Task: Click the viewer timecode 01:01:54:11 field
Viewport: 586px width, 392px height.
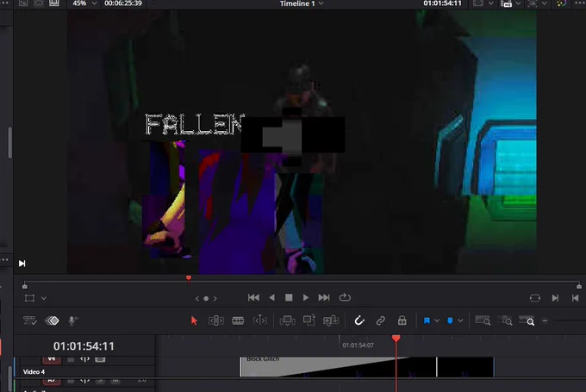Action: [442, 3]
